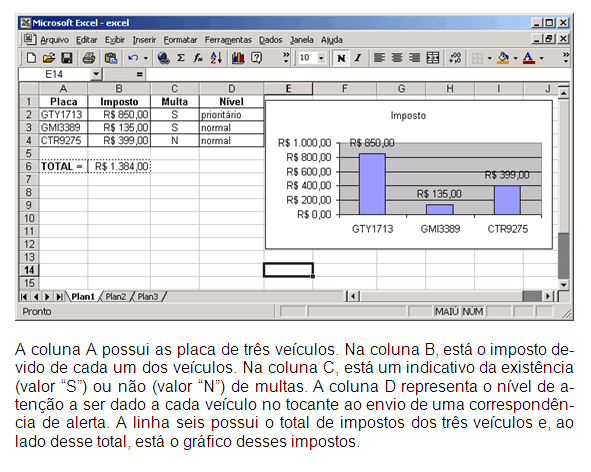Click the New workbook icon

[x=31, y=58]
